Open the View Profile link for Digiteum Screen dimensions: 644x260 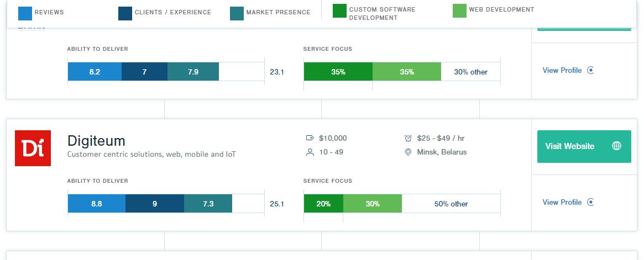(562, 202)
